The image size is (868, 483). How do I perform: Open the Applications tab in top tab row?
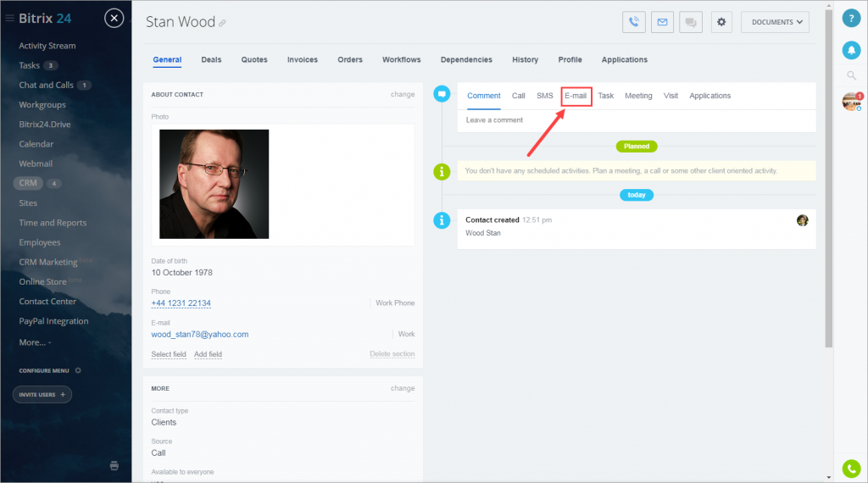coord(625,60)
